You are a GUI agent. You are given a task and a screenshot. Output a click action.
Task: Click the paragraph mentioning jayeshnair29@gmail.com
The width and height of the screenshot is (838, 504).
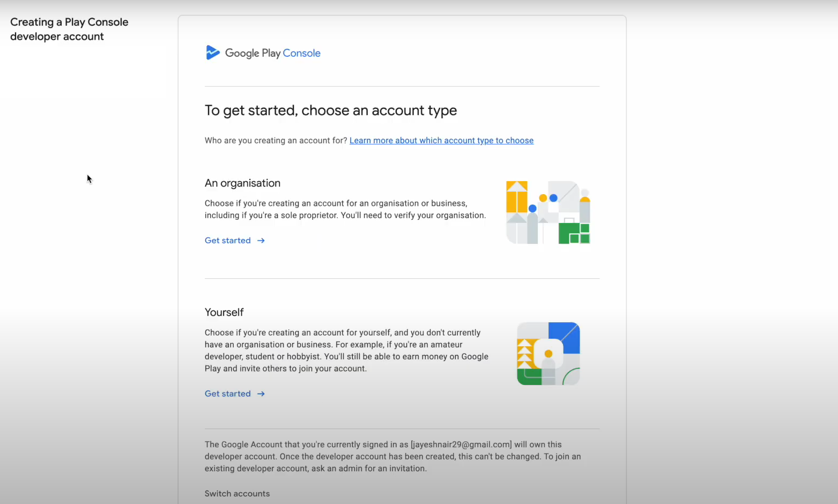coord(392,456)
